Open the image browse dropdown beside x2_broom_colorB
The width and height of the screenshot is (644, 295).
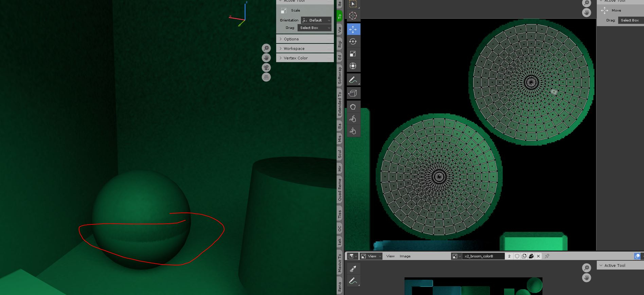tap(457, 256)
